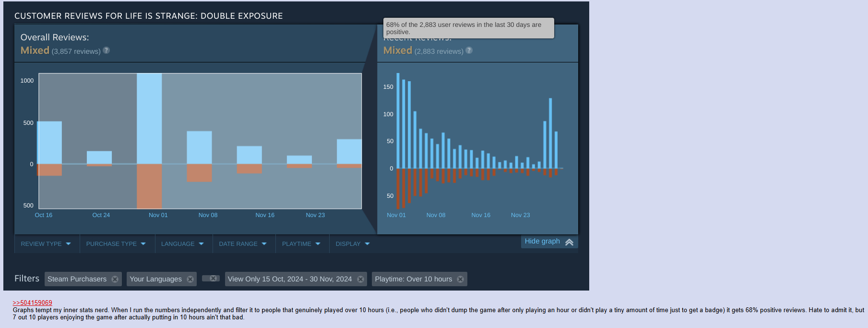This screenshot has height=328, width=868.
Task: Click the Oct 24 label under overall graph
Action: 101,215
